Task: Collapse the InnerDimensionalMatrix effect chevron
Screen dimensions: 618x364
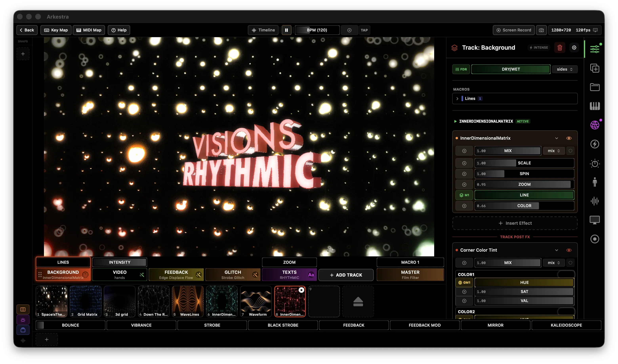Action: pos(556,138)
